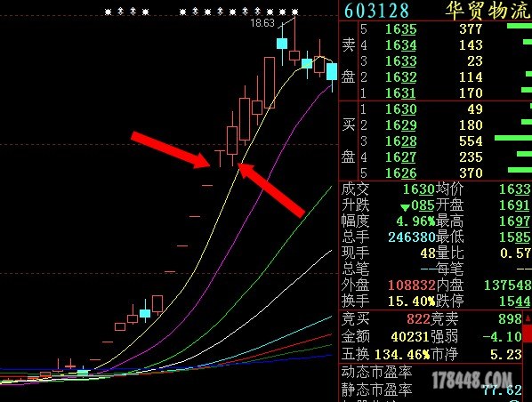532x402 pixels.
Task: Click the green volume bar beside buy-3 554
Action: point(513,138)
